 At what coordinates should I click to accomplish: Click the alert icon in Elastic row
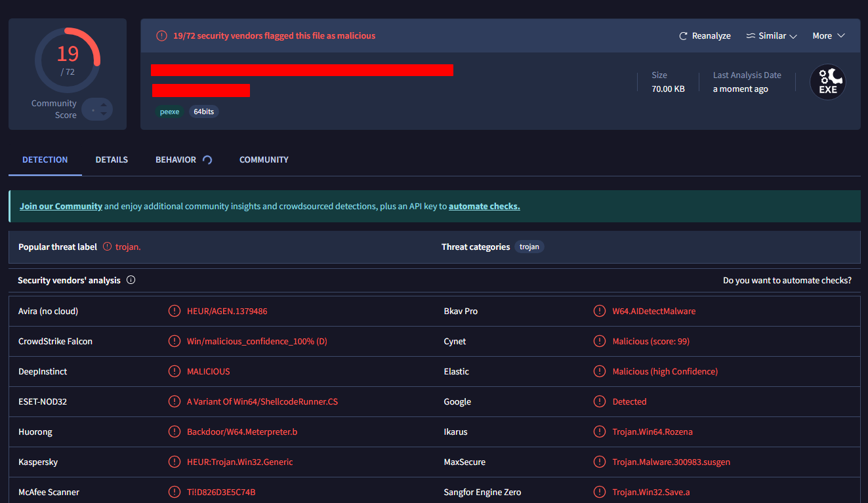[x=600, y=371]
